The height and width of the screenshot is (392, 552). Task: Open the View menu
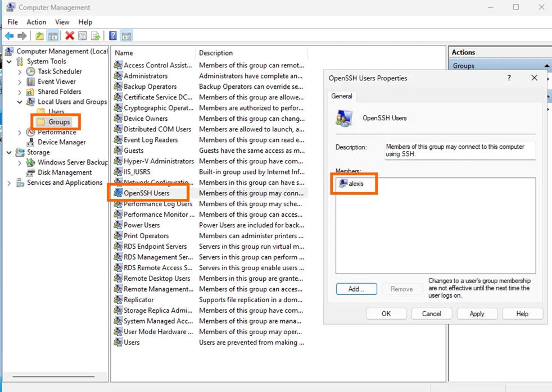coord(62,22)
